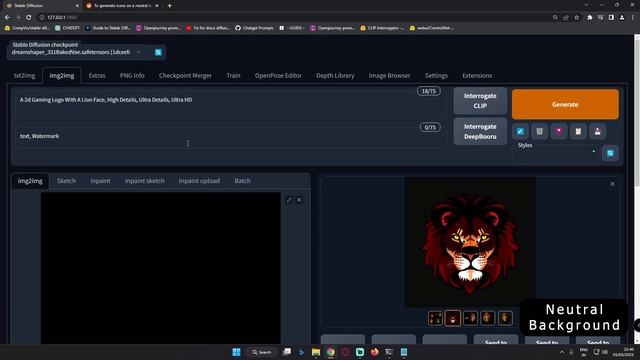This screenshot has width=640, height=360.
Task: Go to the Settings tab
Action: [x=436, y=76]
